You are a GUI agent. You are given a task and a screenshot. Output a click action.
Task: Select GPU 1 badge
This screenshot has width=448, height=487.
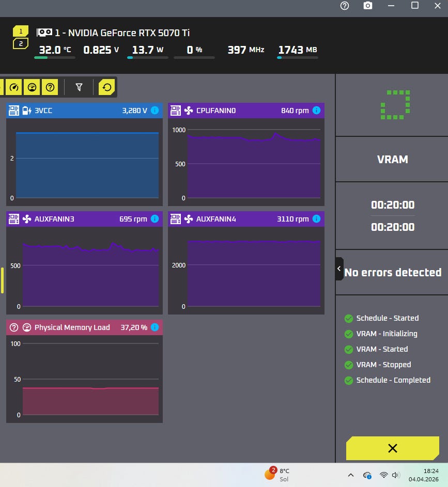[21, 31]
